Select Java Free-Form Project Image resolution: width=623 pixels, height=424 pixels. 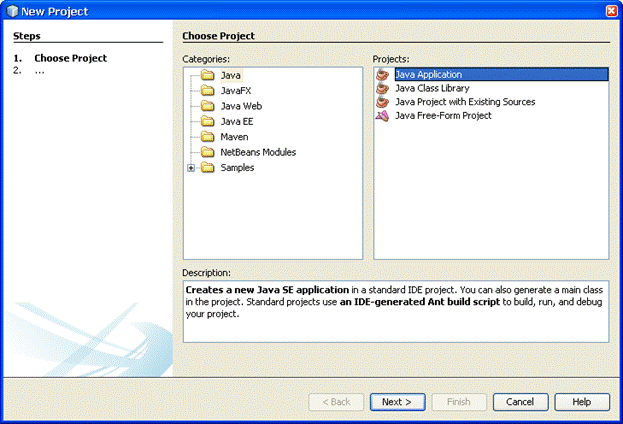(443, 116)
